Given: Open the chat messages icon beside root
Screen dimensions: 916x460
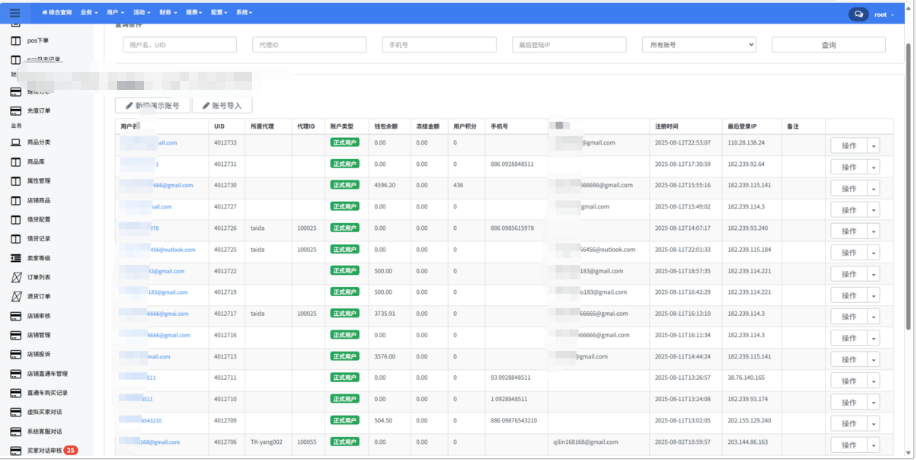Looking at the screenshot, I should tap(857, 14).
